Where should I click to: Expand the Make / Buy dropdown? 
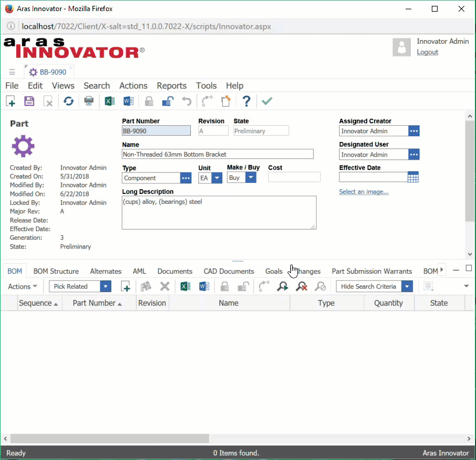(x=250, y=178)
